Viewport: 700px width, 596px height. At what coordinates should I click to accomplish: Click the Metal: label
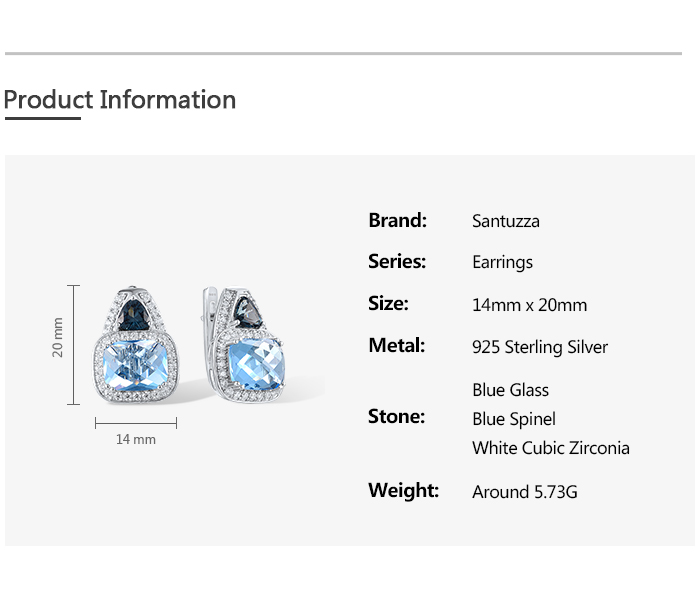pos(397,345)
